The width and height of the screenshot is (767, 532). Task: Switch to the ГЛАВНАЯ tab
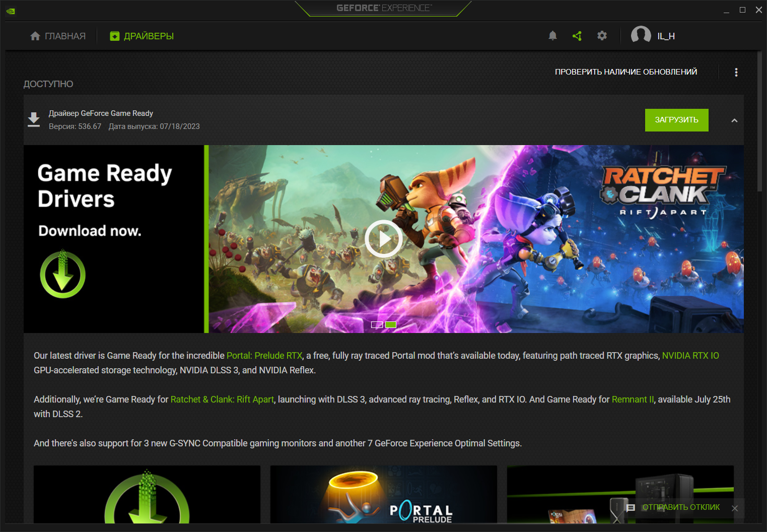tap(58, 36)
